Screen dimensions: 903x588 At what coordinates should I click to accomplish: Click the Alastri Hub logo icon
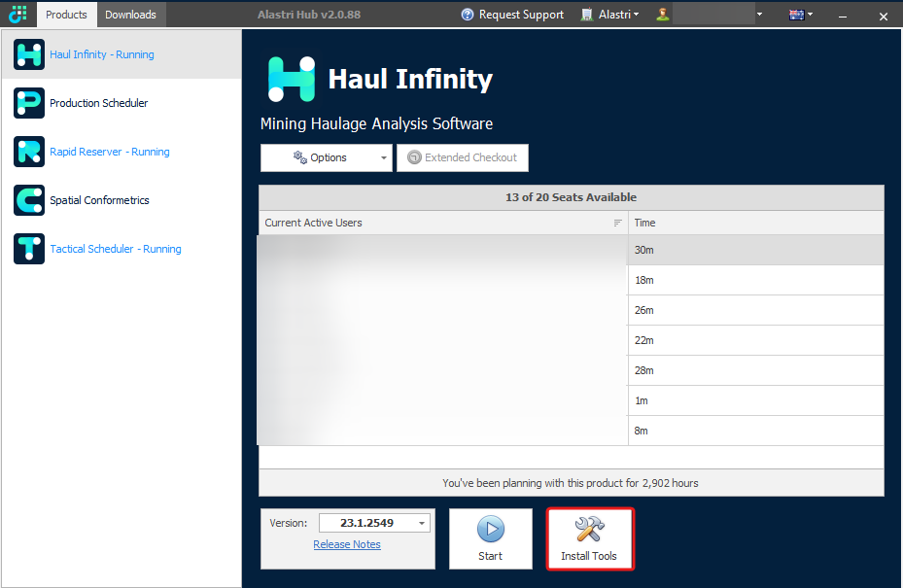17,14
